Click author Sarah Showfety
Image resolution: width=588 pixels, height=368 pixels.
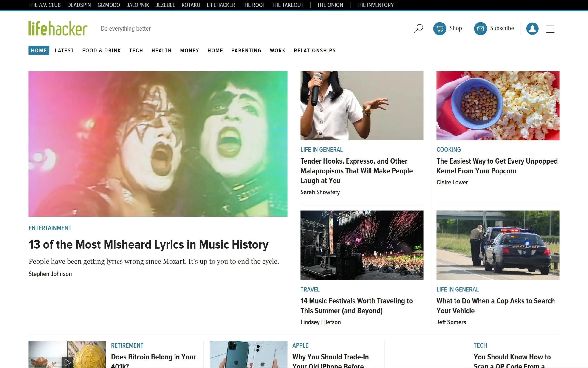pyautogui.click(x=320, y=192)
